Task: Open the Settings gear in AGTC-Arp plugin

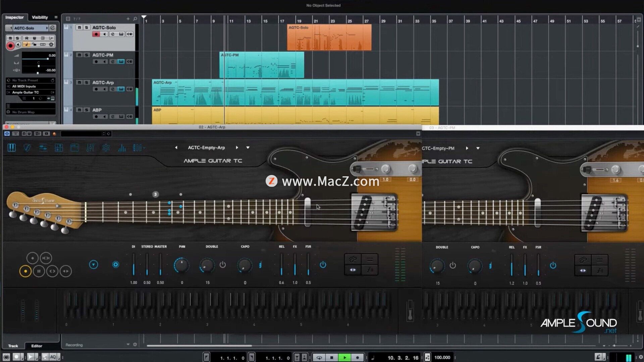Action: [106, 147]
